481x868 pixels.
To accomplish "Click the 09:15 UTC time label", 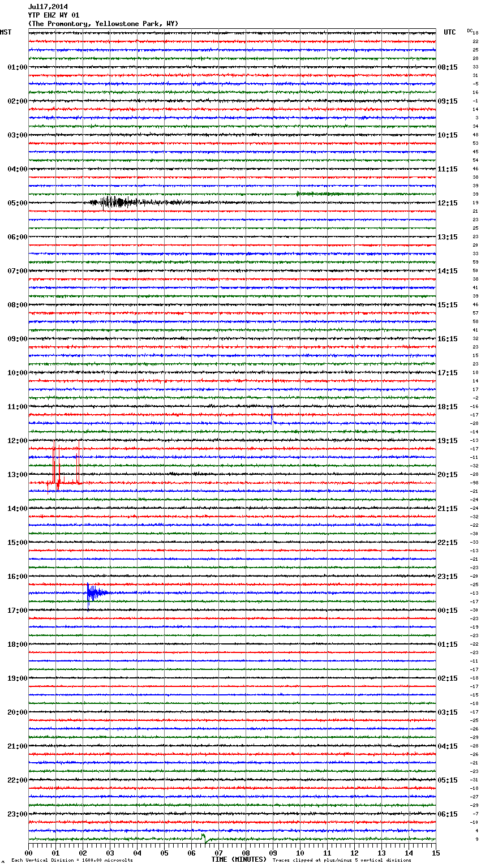I will pos(448,101).
